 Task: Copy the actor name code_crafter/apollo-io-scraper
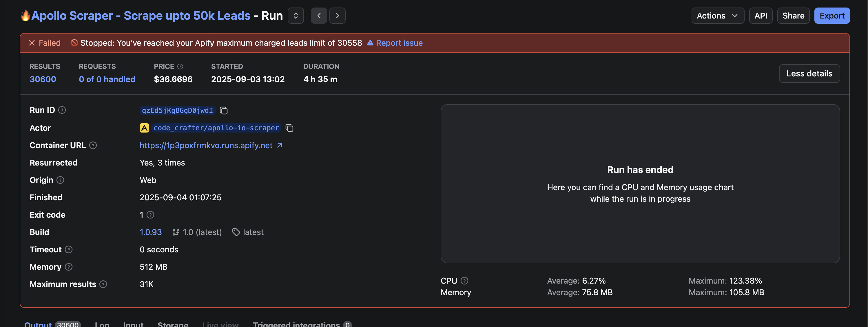(x=289, y=128)
